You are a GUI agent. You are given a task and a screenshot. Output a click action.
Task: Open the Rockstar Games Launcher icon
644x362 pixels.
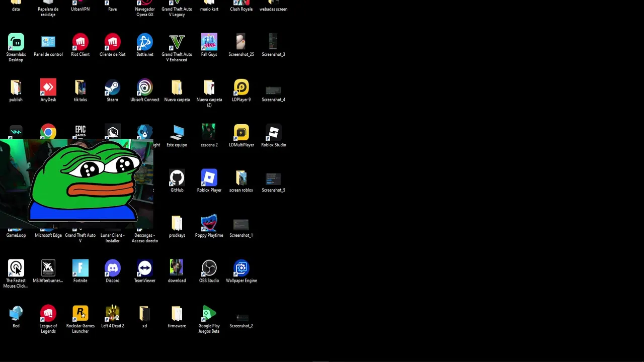click(80, 314)
